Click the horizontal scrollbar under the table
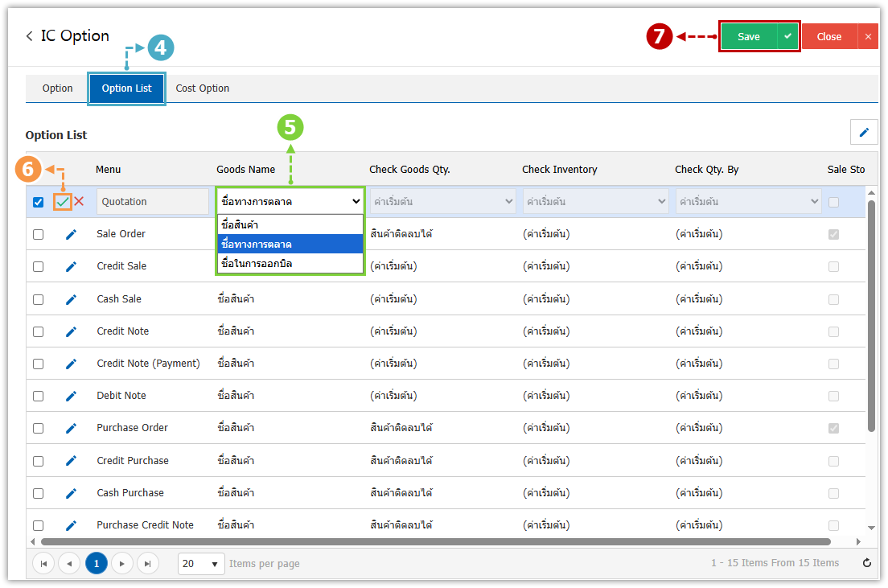The height and width of the screenshot is (588, 888). click(434, 542)
